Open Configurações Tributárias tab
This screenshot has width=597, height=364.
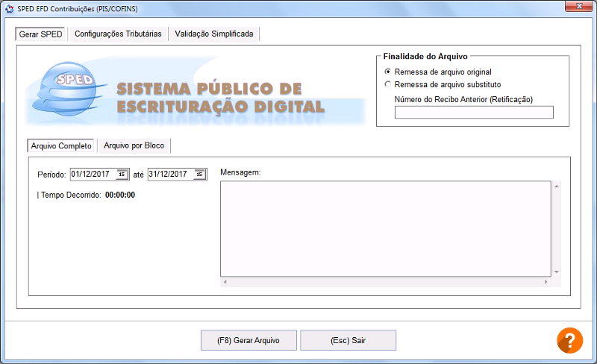118,34
